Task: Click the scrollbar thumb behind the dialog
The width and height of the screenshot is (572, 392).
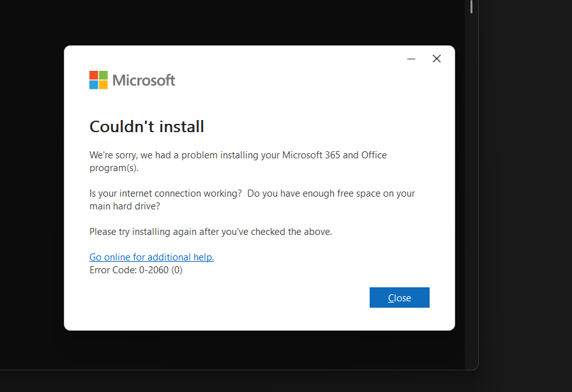Action: [x=472, y=6]
